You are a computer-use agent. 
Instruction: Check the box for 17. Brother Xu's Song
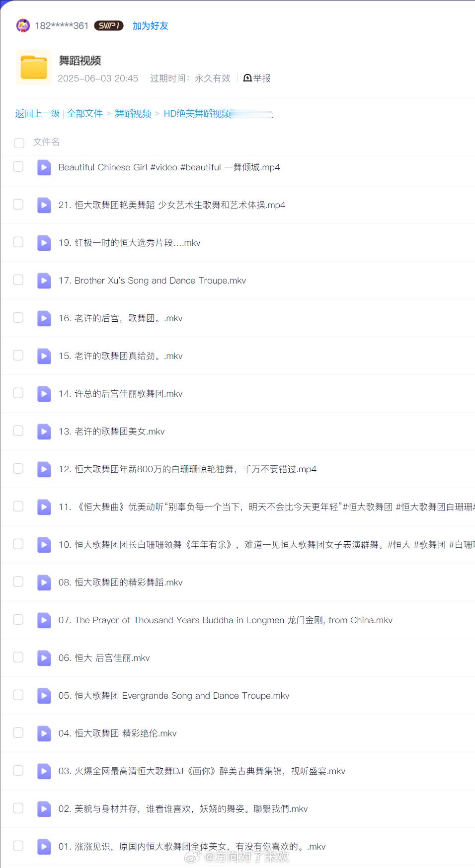coord(18,280)
